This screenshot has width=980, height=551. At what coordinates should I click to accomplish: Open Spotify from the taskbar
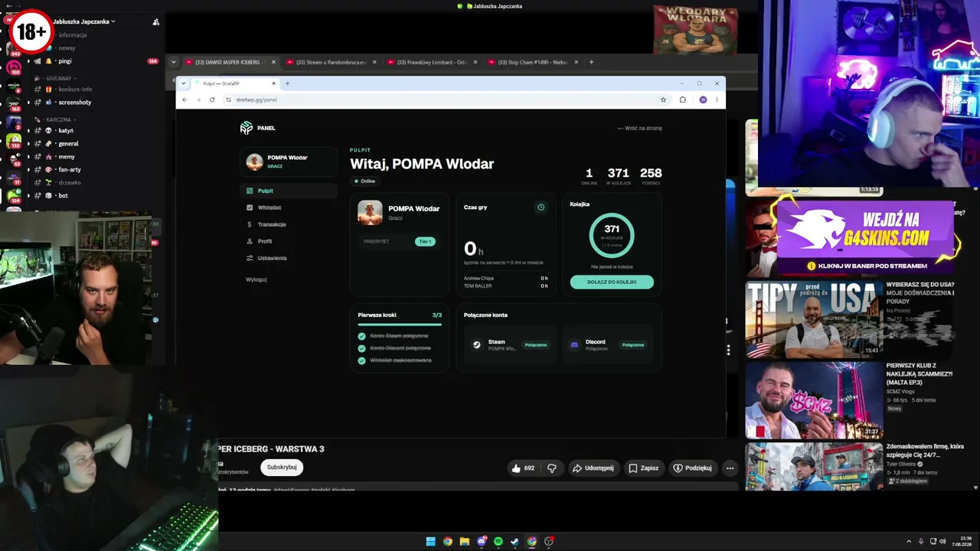click(x=498, y=542)
